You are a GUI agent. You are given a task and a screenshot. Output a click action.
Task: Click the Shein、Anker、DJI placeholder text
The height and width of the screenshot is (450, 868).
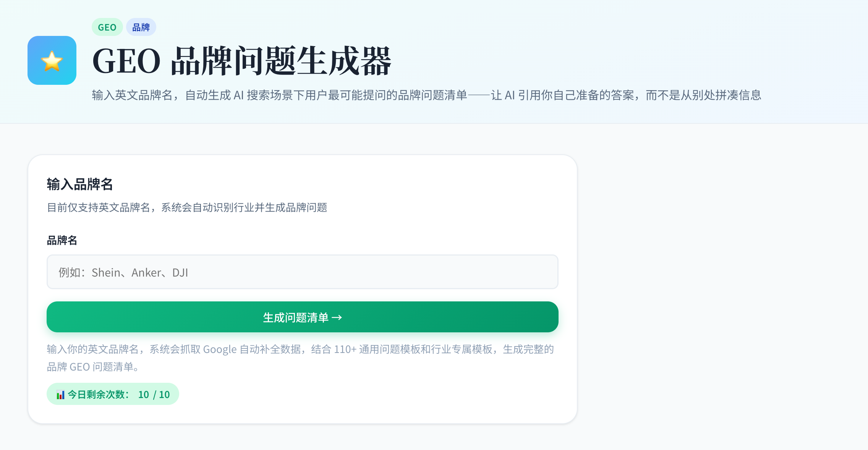point(140,272)
